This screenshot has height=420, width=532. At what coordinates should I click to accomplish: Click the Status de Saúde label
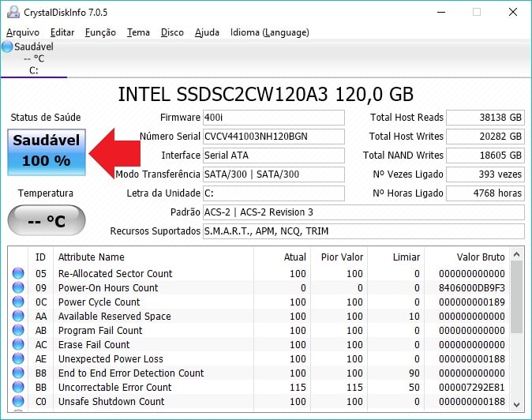[46, 118]
